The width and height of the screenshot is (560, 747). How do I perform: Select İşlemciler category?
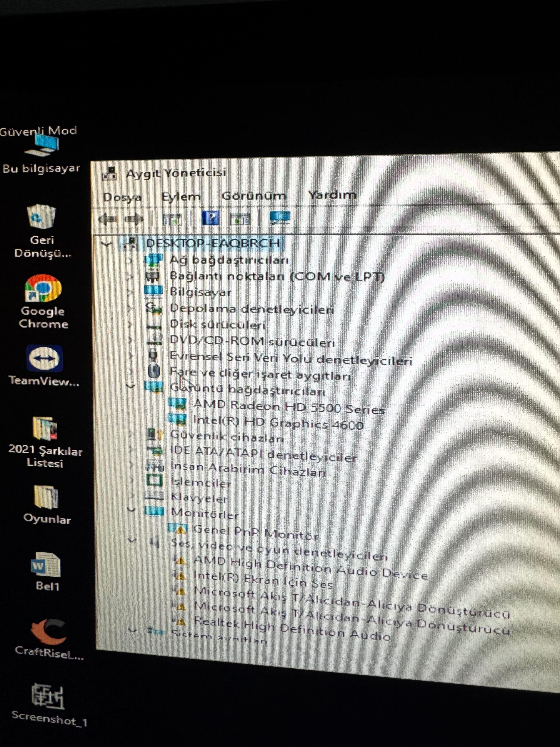point(201,482)
